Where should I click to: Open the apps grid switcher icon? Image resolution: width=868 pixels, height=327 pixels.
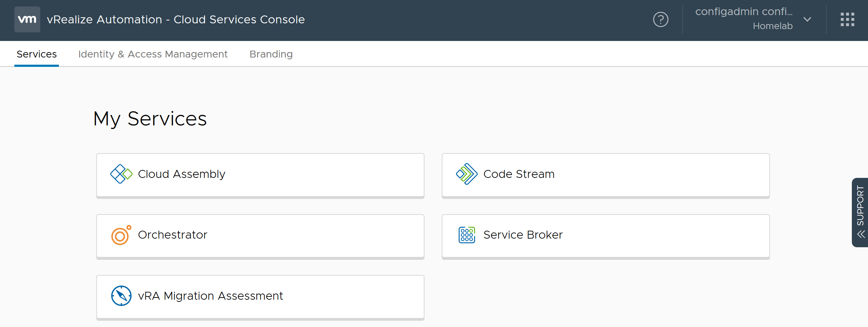click(x=848, y=19)
